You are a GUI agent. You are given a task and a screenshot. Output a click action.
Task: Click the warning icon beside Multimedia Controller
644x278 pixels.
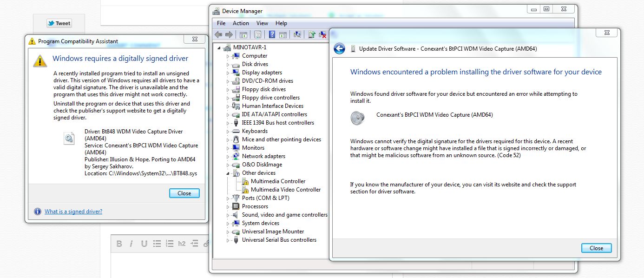(245, 181)
